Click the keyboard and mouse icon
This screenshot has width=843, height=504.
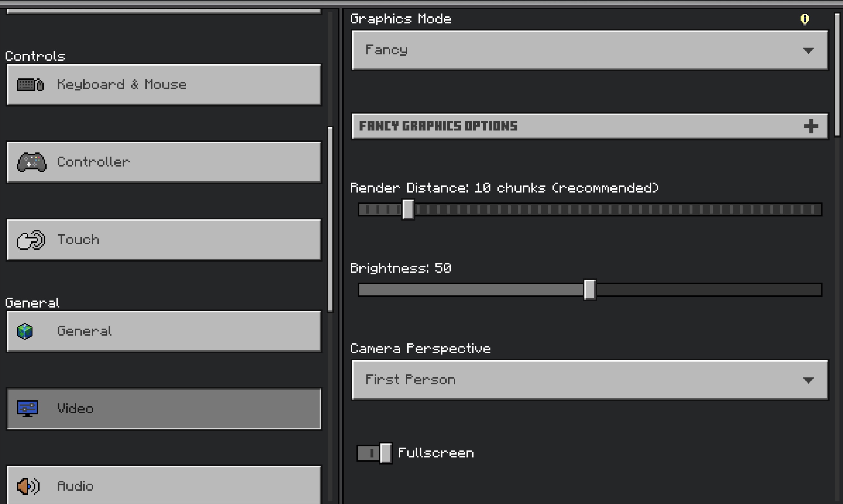tap(30, 85)
